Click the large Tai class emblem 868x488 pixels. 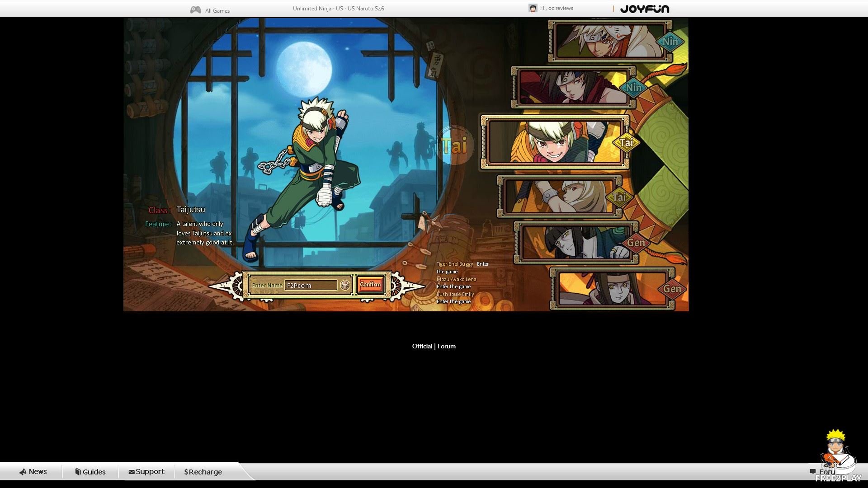point(454,145)
